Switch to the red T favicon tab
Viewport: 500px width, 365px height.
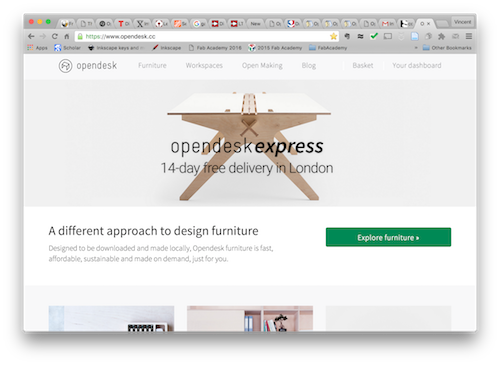pyautogui.click(x=124, y=24)
